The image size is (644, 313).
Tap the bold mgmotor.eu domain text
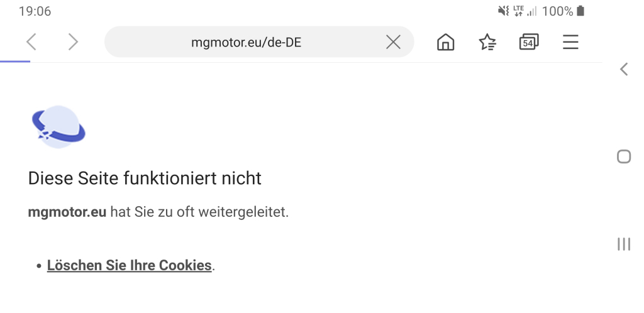67,212
